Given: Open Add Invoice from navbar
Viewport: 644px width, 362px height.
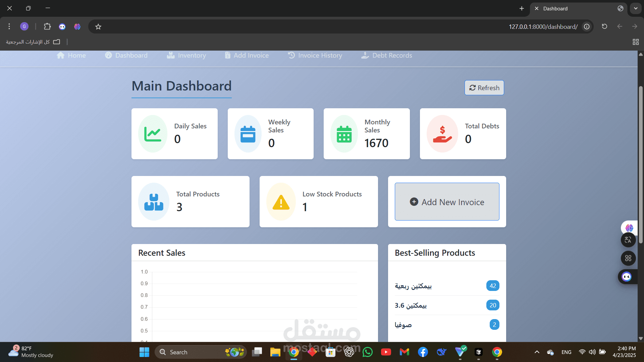Looking at the screenshot, I should tap(247, 55).
